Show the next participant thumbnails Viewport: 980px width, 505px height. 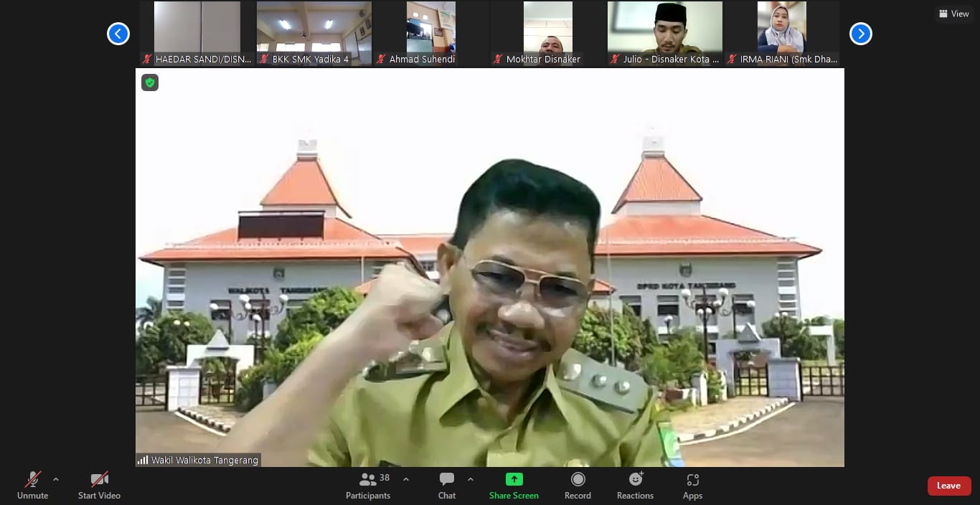click(860, 34)
